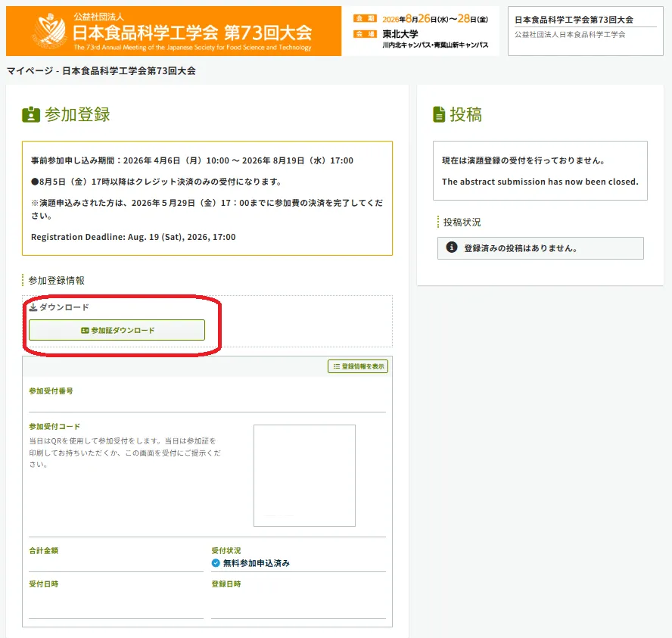
Task: Click the 投稿 document icon
Action: coord(439,114)
